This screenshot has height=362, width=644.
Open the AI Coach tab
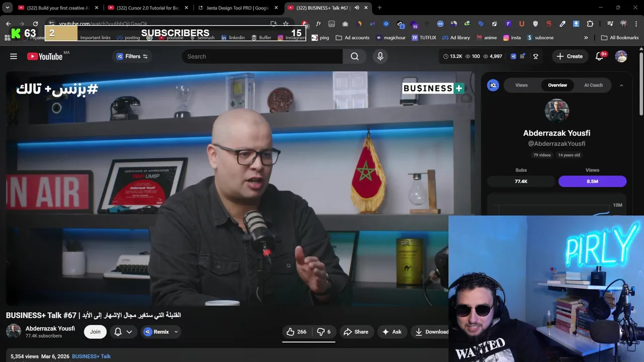(x=593, y=85)
